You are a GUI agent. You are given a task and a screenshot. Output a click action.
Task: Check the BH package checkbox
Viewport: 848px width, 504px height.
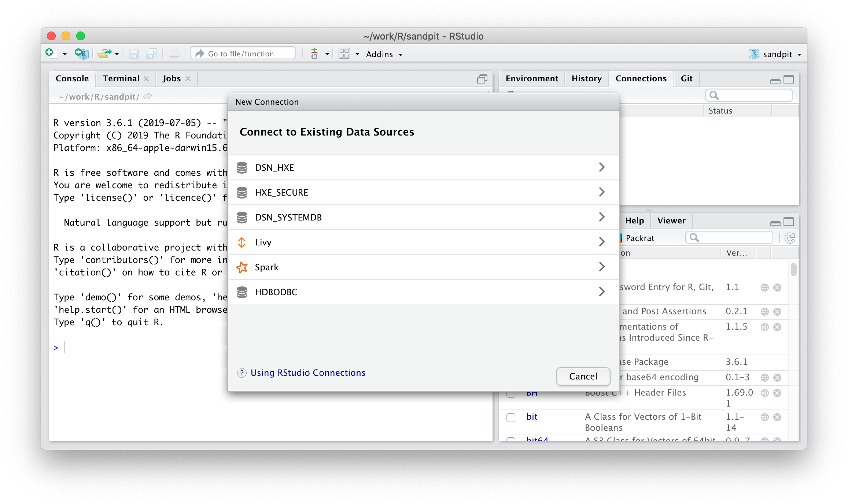coord(511,394)
